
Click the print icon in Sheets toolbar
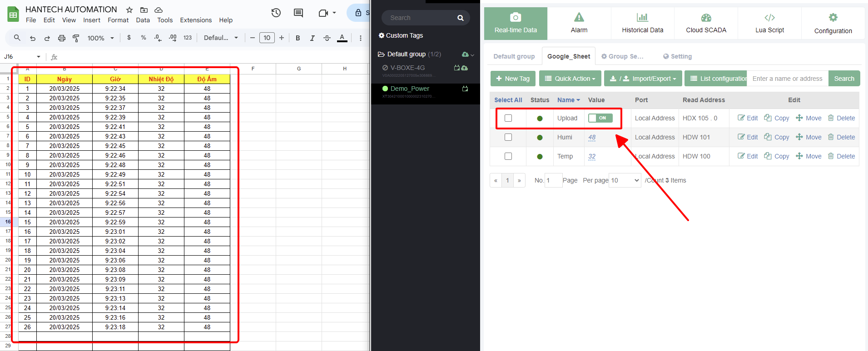(61, 38)
